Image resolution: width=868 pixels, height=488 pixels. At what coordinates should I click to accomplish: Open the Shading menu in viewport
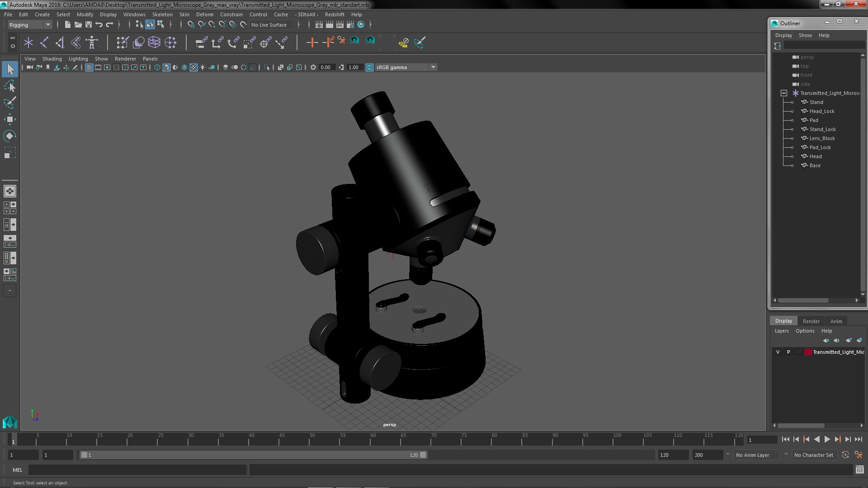coord(52,58)
